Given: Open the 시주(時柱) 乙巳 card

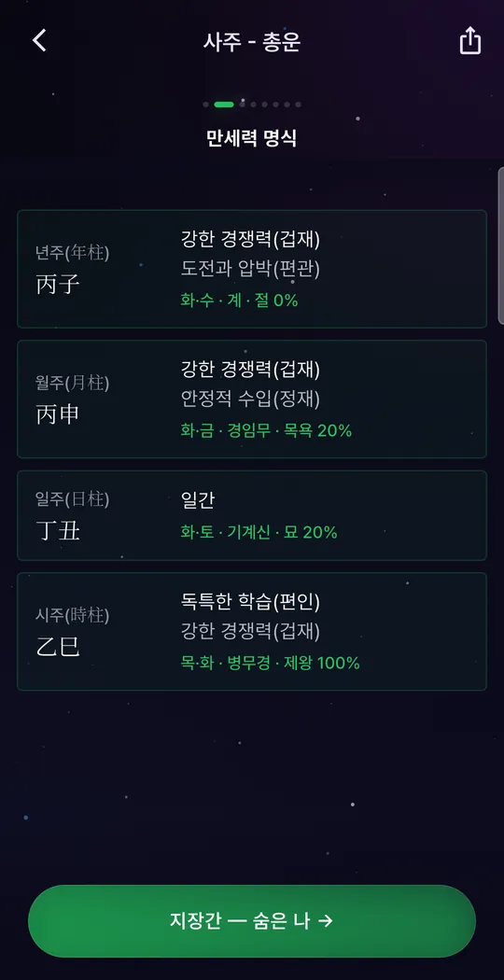Looking at the screenshot, I should coord(251,631).
